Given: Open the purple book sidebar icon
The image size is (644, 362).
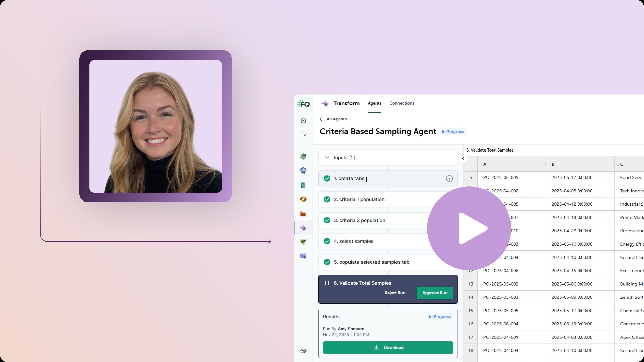Looking at the screenshot, I should [x=303, y=256].
